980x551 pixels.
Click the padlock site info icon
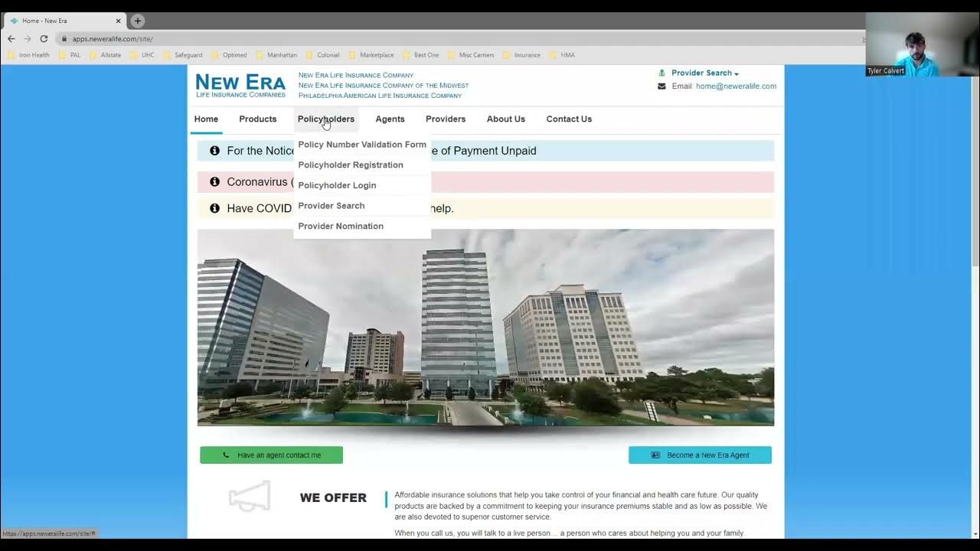(x=64, y=39)
